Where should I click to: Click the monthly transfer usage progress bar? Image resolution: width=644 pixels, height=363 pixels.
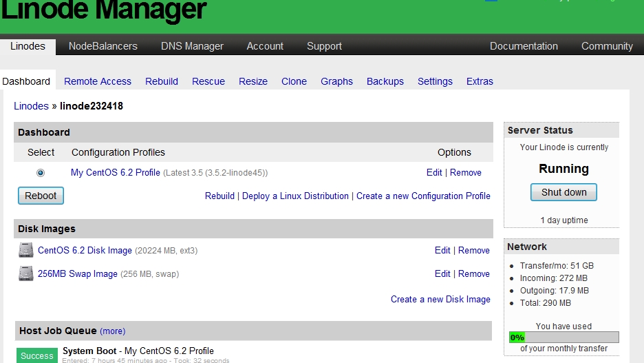click(563, 338)
